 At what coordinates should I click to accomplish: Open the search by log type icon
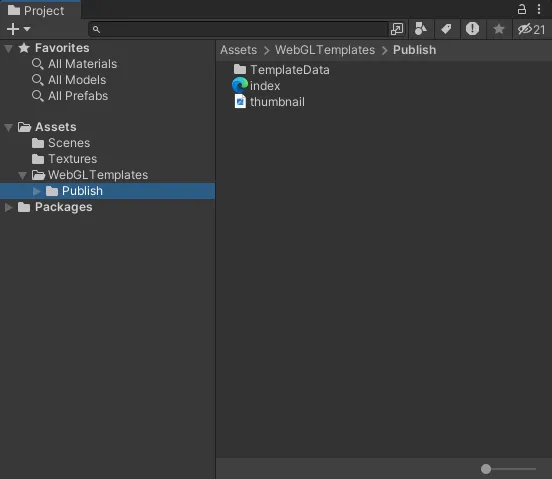(472, 29)
